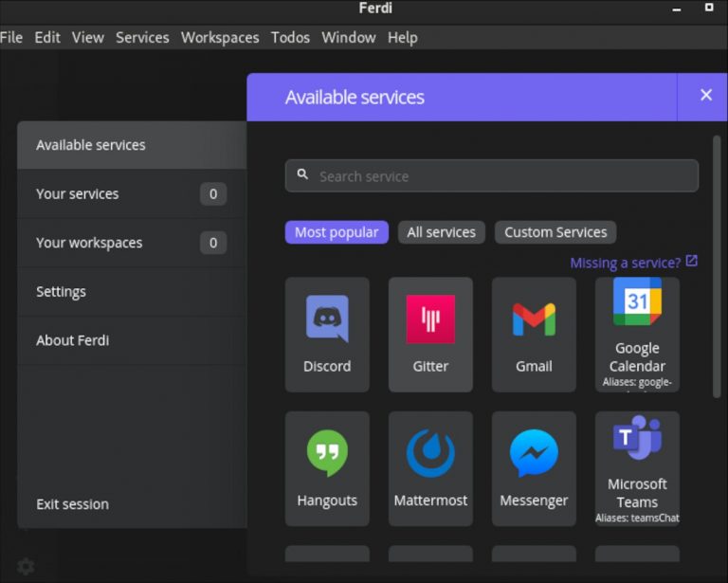Screen dimensions: 728x583
Task: Select the Mattermost service
Action: click(x=430, y=468)
